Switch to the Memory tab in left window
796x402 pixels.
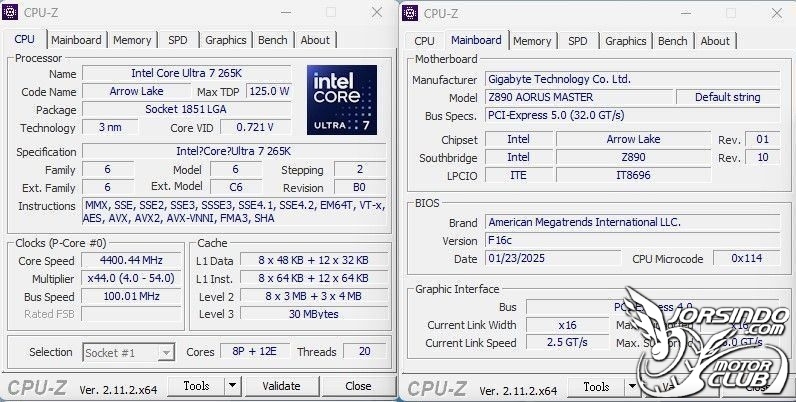(132, 40)
